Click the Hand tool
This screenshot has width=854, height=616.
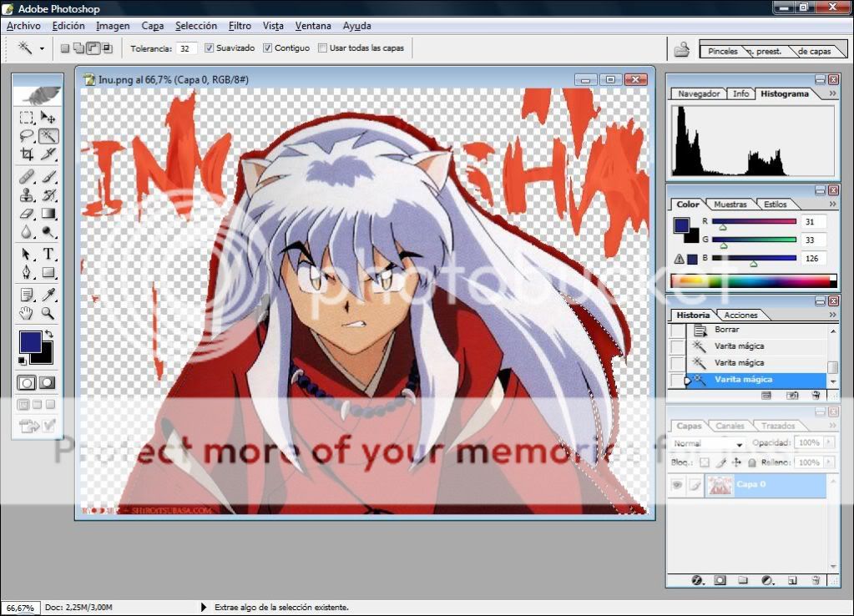click(27, 313)
